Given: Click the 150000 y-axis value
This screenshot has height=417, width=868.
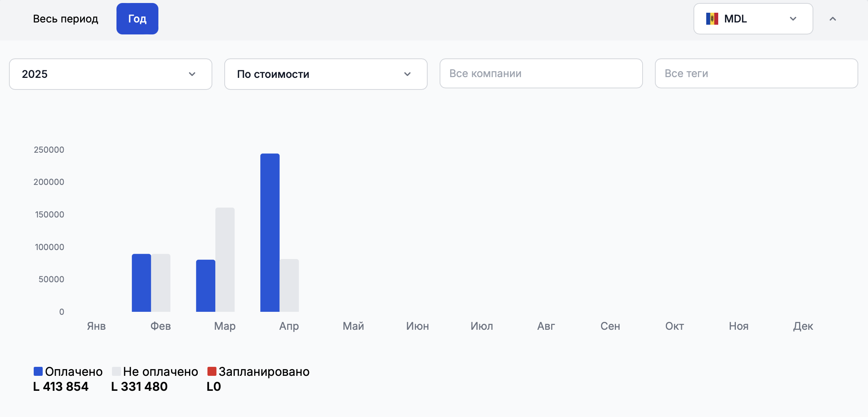Looking at the screenshot, I should (50, 214).
